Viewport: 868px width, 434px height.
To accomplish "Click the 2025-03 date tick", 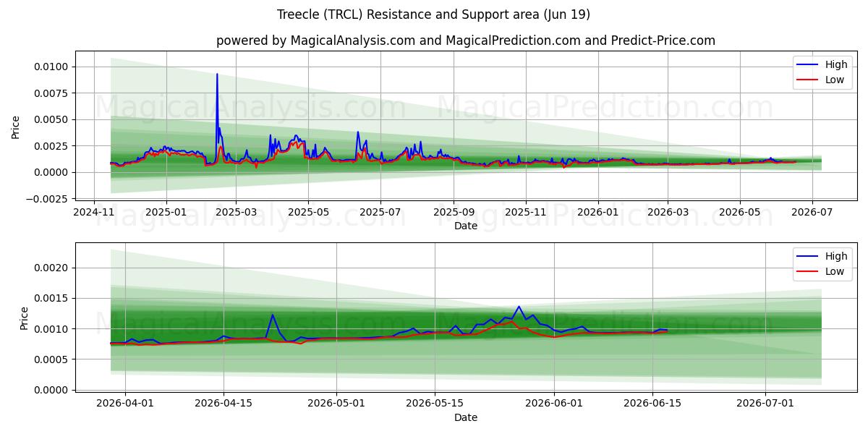I will 236,213.
